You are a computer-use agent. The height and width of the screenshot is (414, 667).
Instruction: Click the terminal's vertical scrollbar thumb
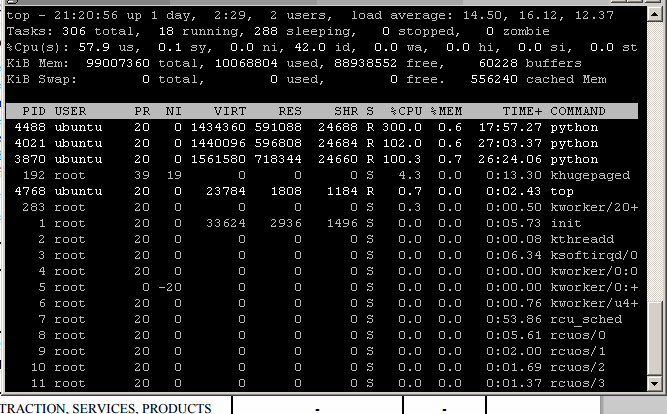click(654, 339)
